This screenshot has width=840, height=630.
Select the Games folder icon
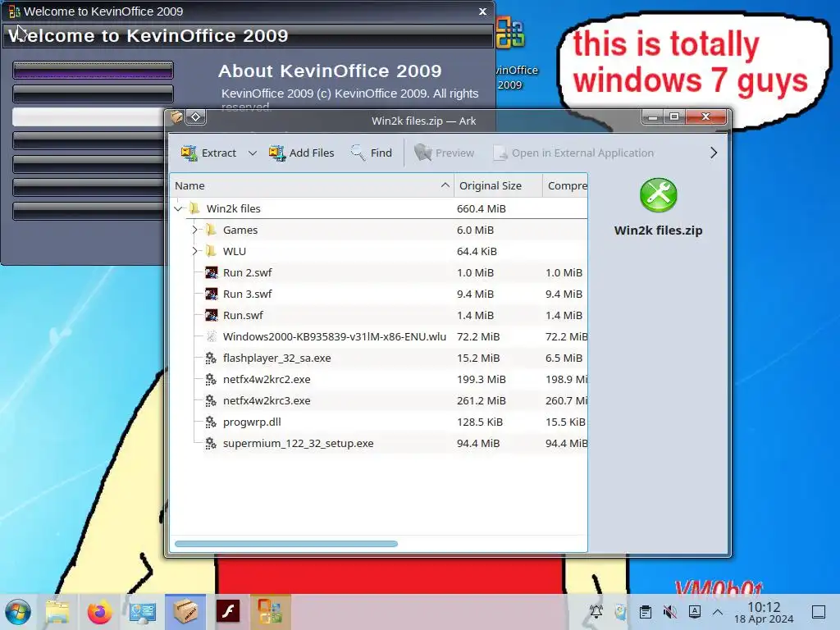(x=211, y=230)
